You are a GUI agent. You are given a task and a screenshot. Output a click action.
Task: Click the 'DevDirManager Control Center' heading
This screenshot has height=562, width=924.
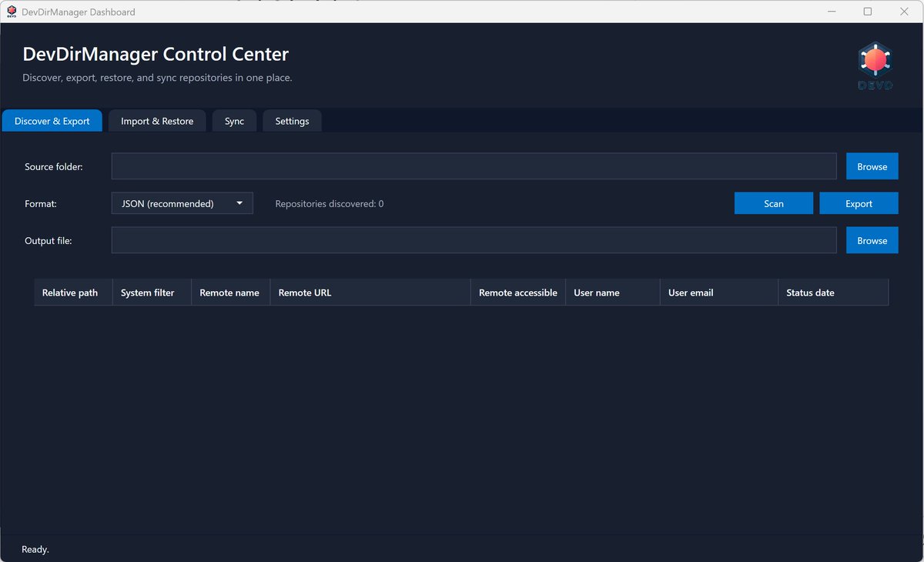point(156,54)
